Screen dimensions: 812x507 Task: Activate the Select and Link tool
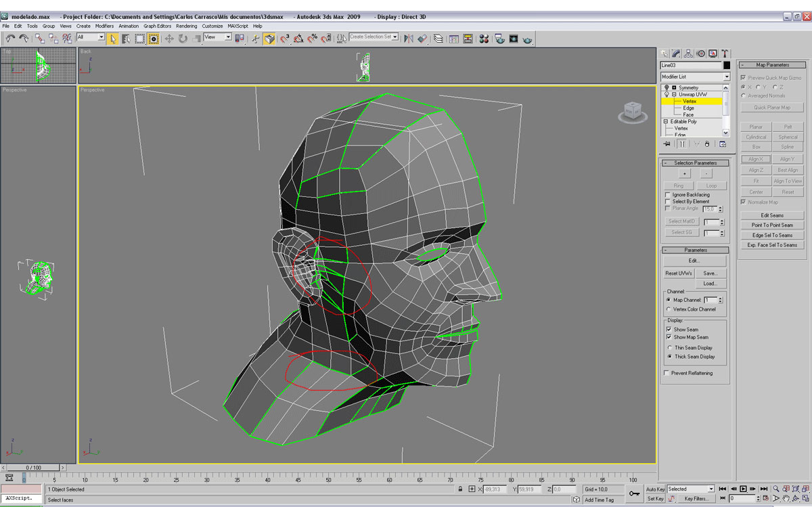[41, 39]
